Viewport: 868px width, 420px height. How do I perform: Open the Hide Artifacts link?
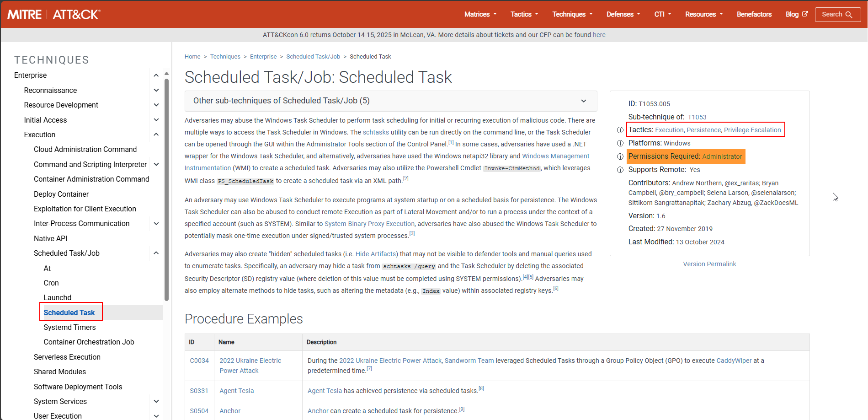376,254
